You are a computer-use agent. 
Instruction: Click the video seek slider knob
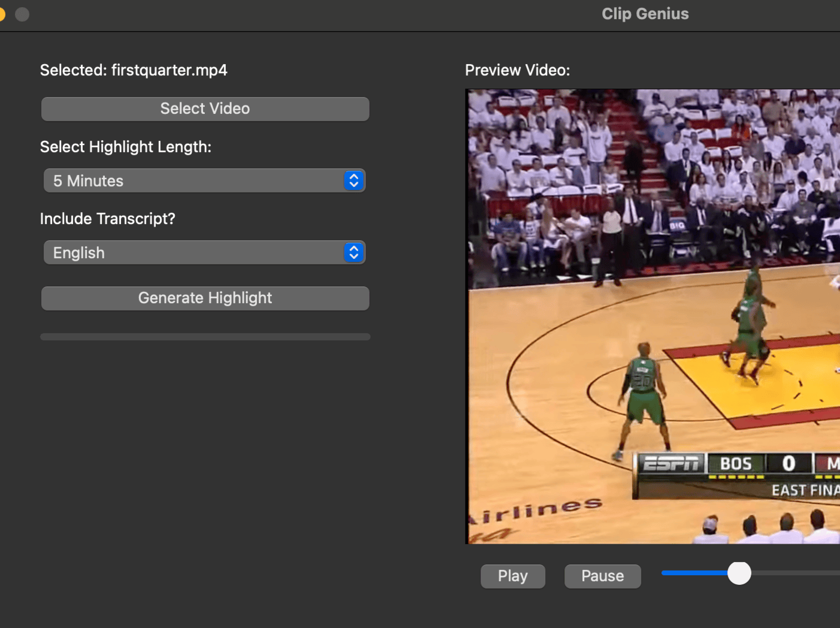[x=739, y=573]
